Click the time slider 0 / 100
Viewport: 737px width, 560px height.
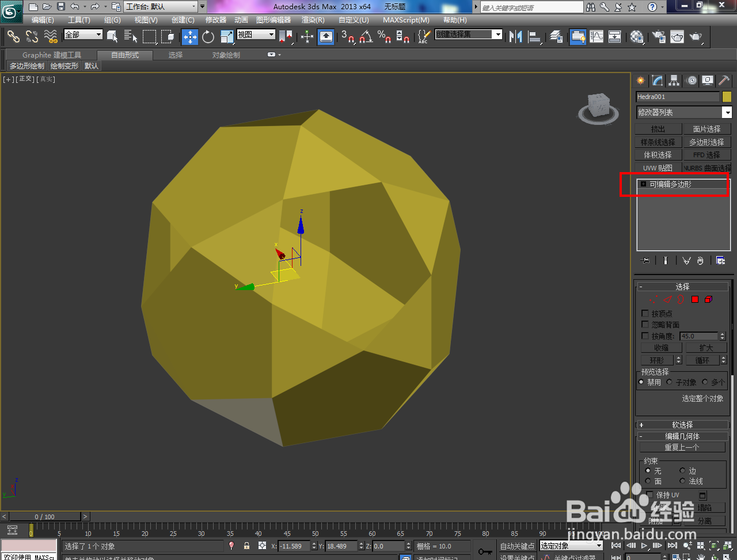point(45,516)
